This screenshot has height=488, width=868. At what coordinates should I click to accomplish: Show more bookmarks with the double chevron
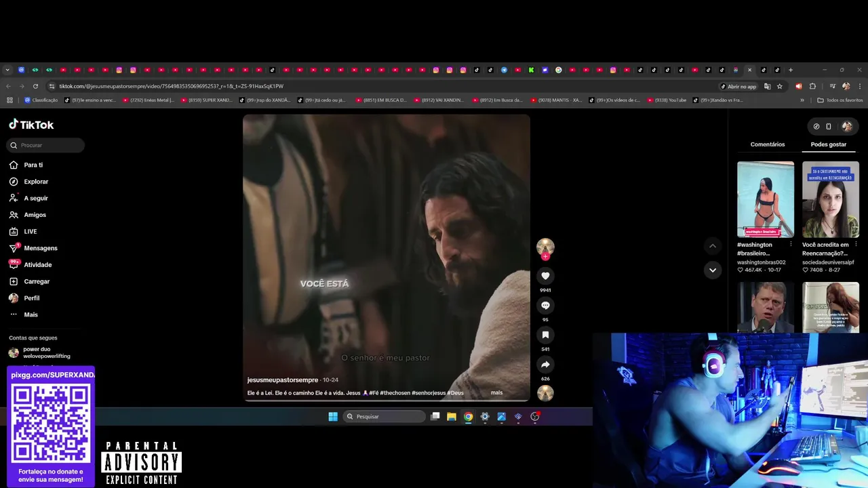pos(802,100)
